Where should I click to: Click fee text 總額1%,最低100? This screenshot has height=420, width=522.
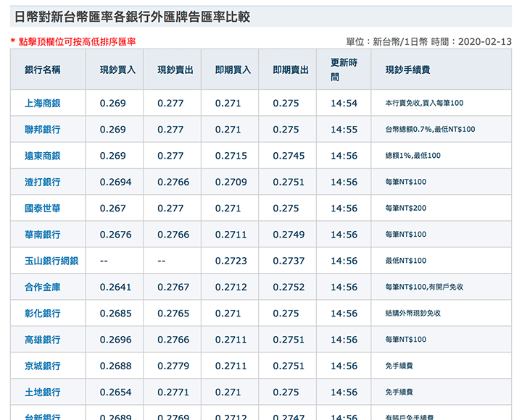pos(413,156)
